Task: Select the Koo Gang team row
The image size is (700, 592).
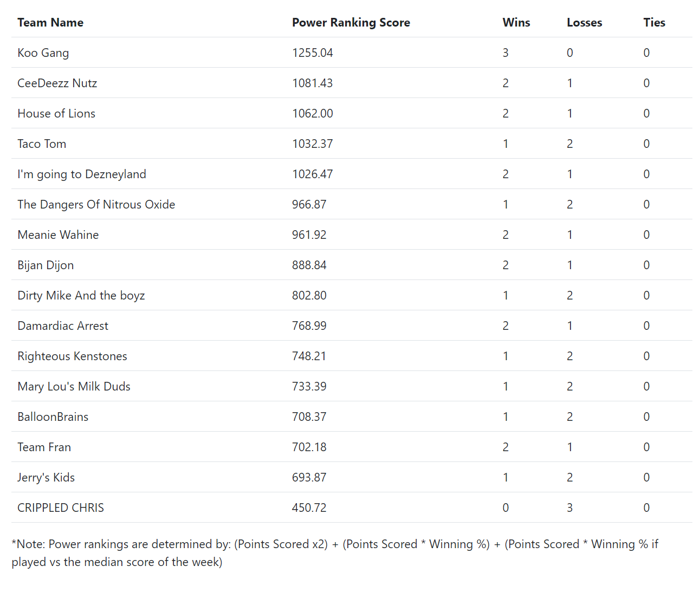Action: point(352,53)
